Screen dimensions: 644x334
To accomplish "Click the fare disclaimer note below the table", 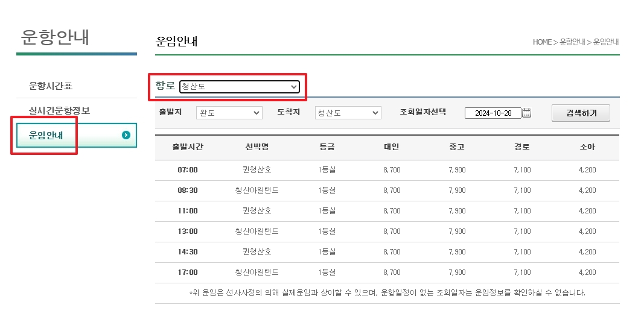I will (x=387, y=293).
